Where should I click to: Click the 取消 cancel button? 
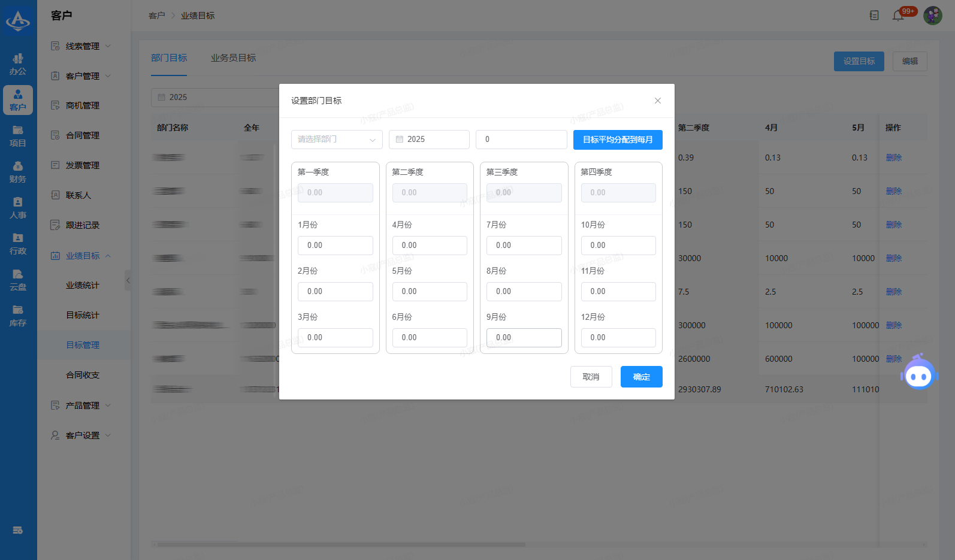[591, 377]
